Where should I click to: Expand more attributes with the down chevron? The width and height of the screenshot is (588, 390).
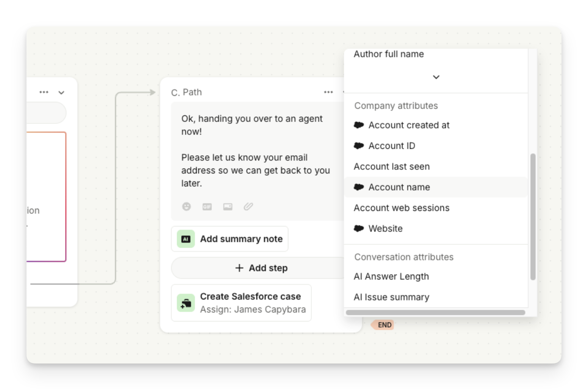coord(436,77)
